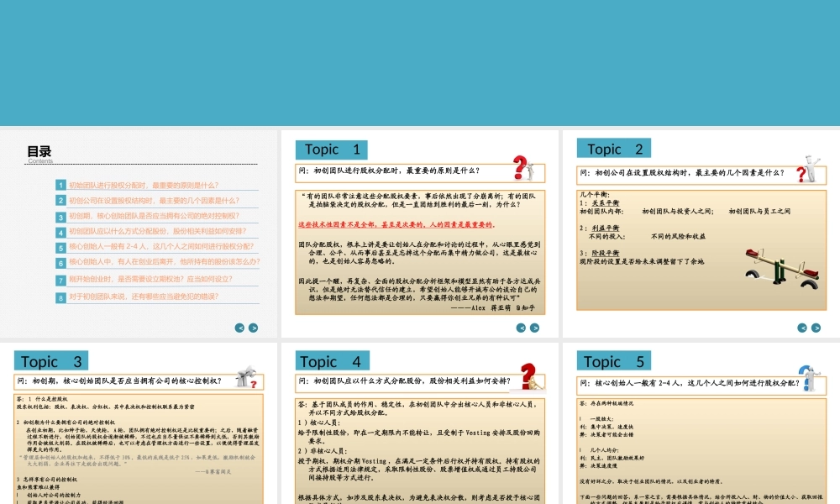Click the previous arrow on the 目录 contents slide
The width and height of the screenshot is (840, 504).
coord(239,328)
